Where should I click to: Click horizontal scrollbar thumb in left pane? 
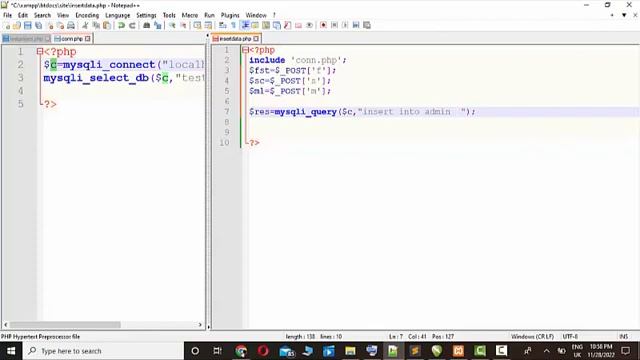[x=65, y=325]
